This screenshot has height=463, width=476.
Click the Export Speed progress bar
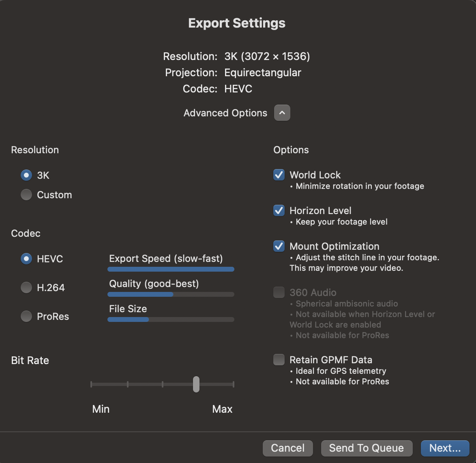pyautogui.click(x=170, y=269)
